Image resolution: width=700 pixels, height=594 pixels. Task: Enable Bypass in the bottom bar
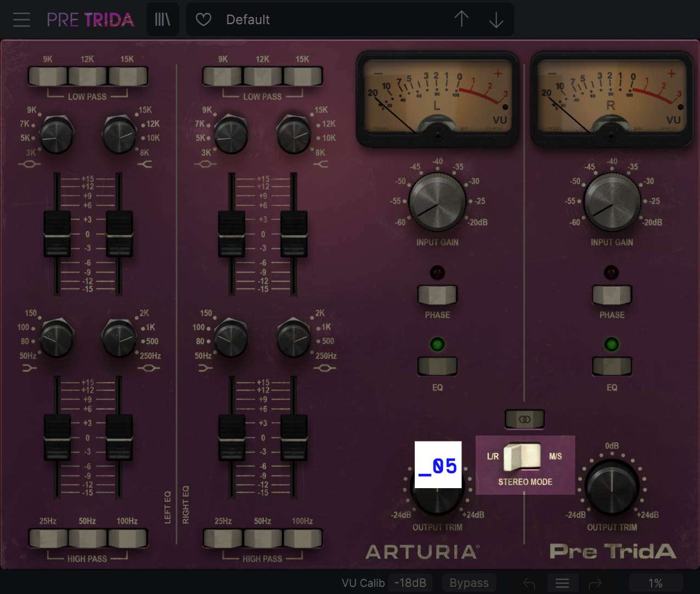click(469, 583)
